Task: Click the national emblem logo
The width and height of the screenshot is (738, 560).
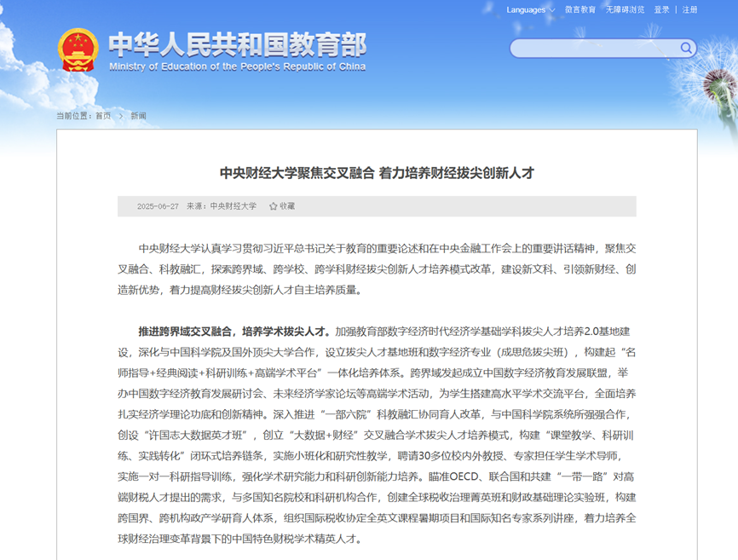Action: [78, 50]
